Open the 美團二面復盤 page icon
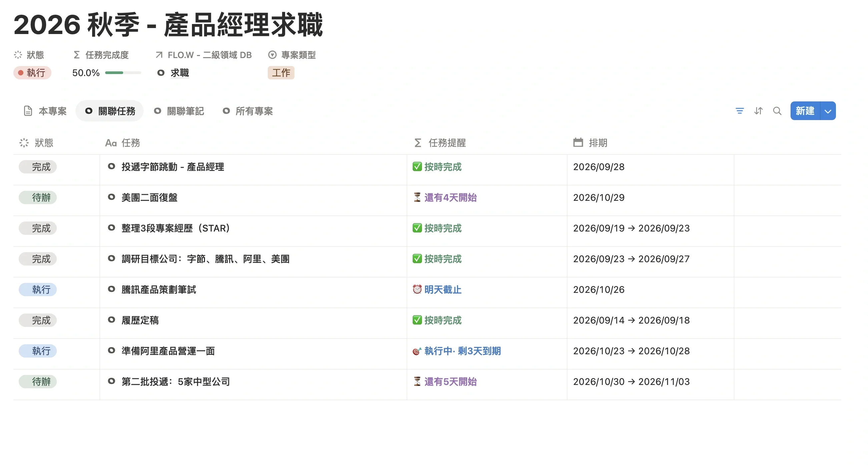The width and height of the screenshot is (868, 467). click(112, 197)
